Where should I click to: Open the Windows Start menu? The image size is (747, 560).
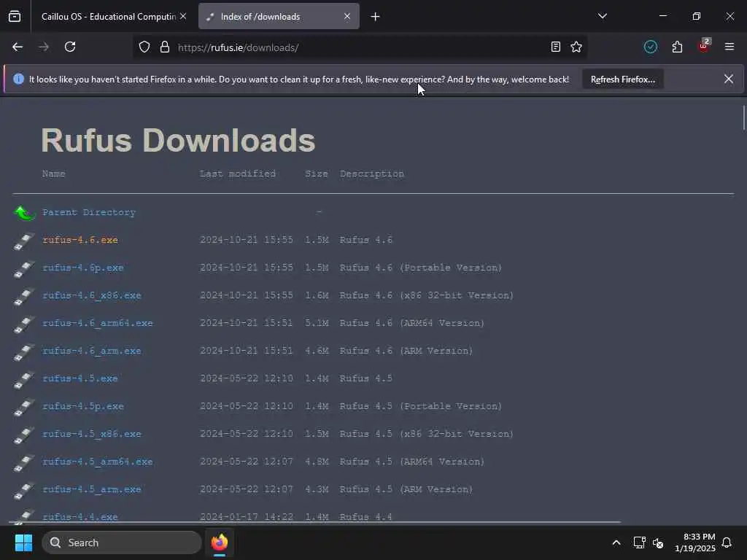pos(23,542)
